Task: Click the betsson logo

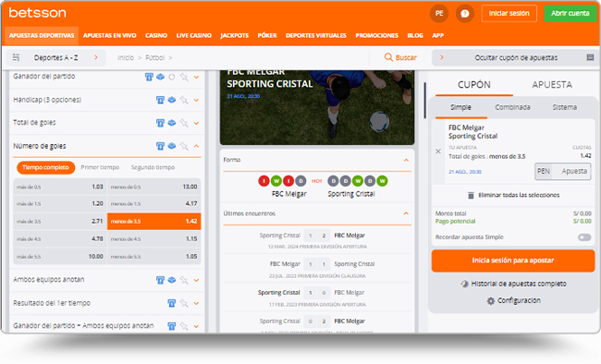Action: point(37,13)
